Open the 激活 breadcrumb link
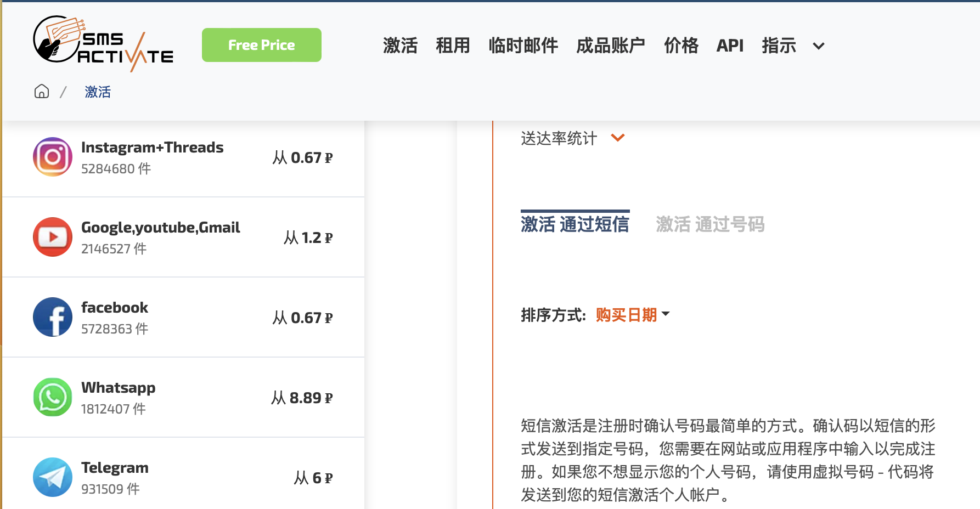The height and width of the screenshot is (509, 980). (97, 92)
